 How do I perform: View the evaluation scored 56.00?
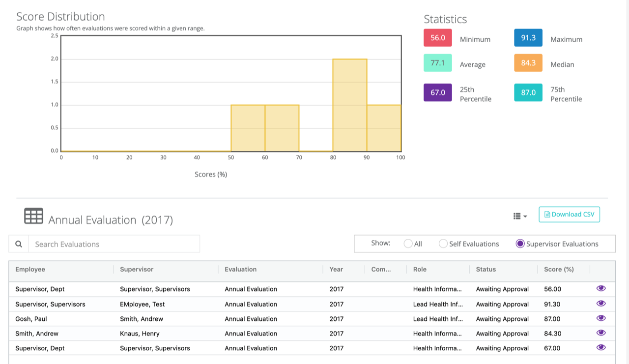[x=600, y=288]
